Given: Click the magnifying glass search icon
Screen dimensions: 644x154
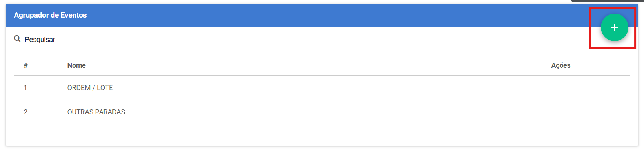Looking at the screenshot, I should [17, 38].
